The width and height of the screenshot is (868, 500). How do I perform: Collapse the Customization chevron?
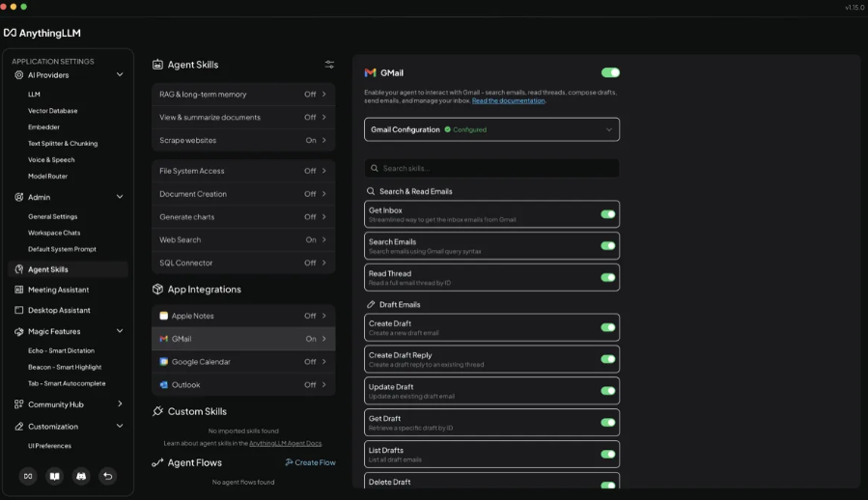[120, 426]
